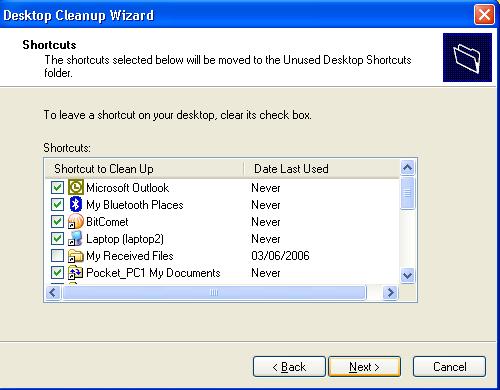Cancel the Desktop Cleanup Wizard
500x390 pixels.
click(x=449, y=367)
